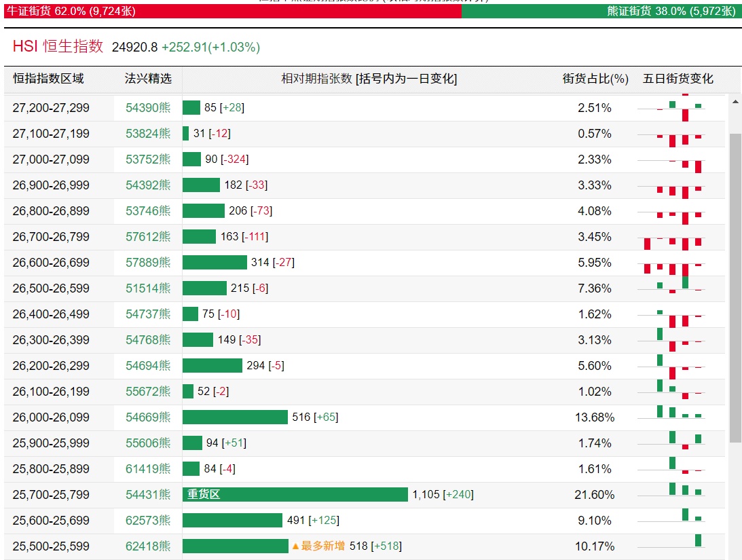This screenshot has width=742, height=560.
Task: Open the 53824熊 warrant link
Action: point(148,134)
